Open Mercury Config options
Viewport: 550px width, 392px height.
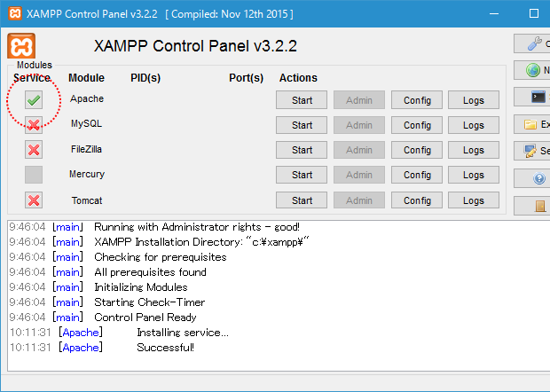(x=417, y=175)
